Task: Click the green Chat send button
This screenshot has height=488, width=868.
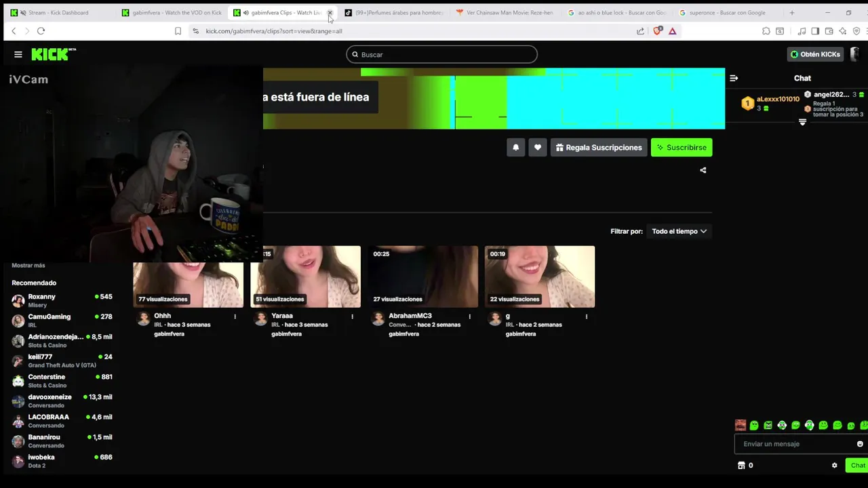Action: point(857,465)
